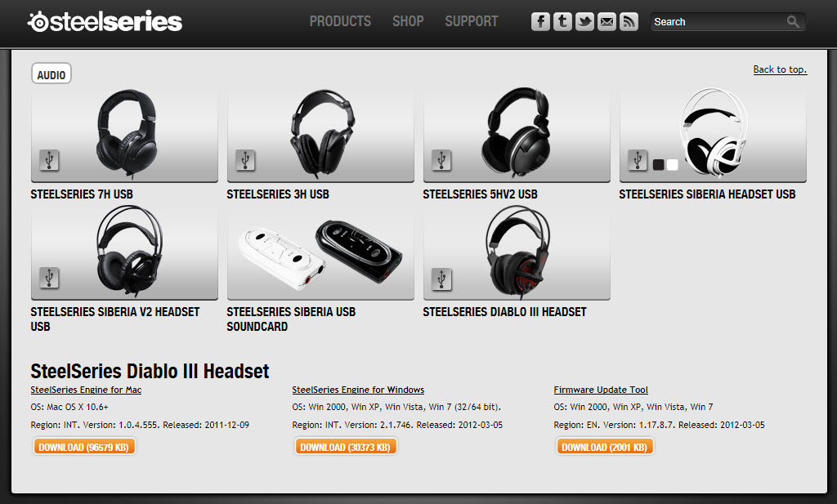The height and width of the screenshot is (504, 837).
Task: Select white color swatch for Siberia Headset
Action: point(673,165)
